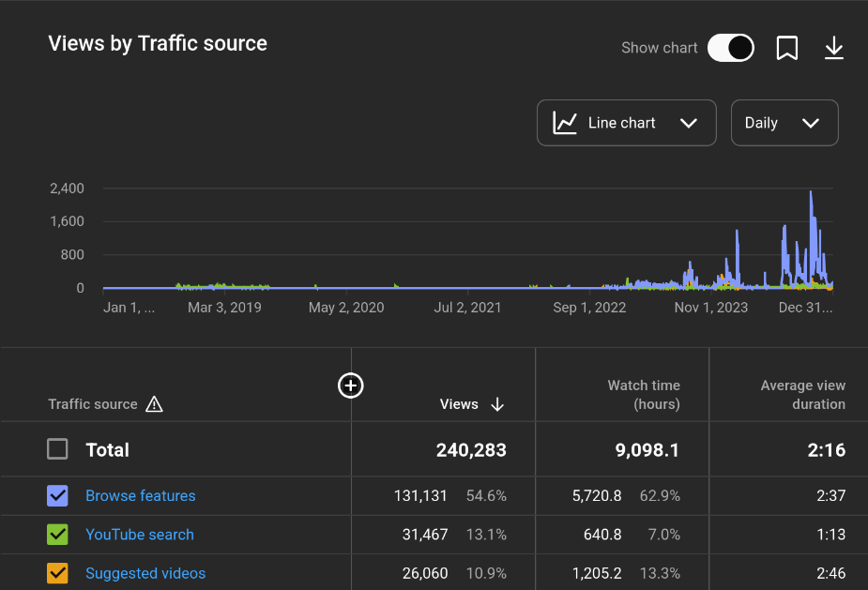Download the traffic source report
This screenshot has width=868, height=590.
pyautogui.click(x=834, y=48)
